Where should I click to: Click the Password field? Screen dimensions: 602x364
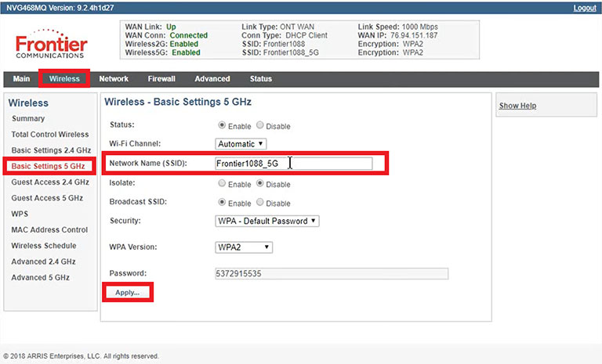(x=332, y=273)
